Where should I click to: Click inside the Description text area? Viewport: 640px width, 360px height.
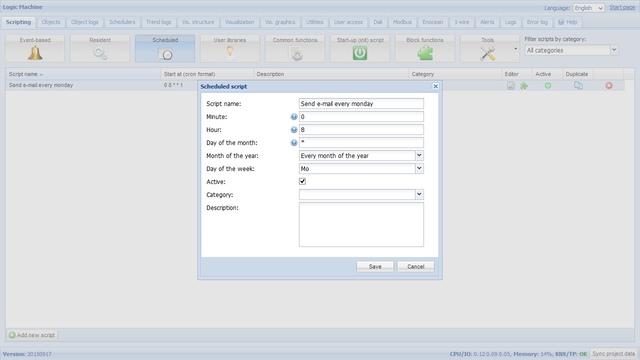(x=361, y=224)
